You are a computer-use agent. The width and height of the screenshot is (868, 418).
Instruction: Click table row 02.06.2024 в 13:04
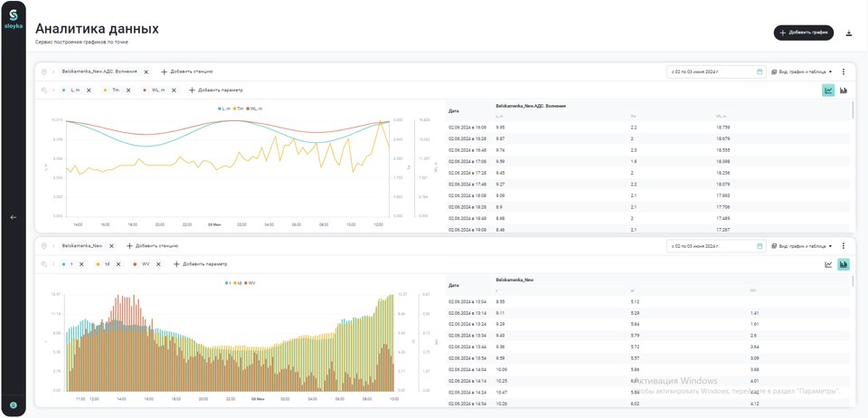[x=648, y=301]
